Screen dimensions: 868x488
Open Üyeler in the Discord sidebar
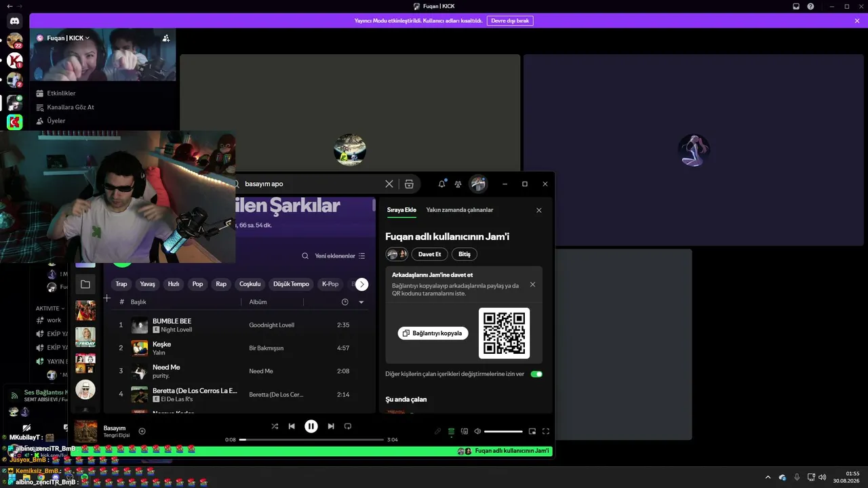point(56,121)
